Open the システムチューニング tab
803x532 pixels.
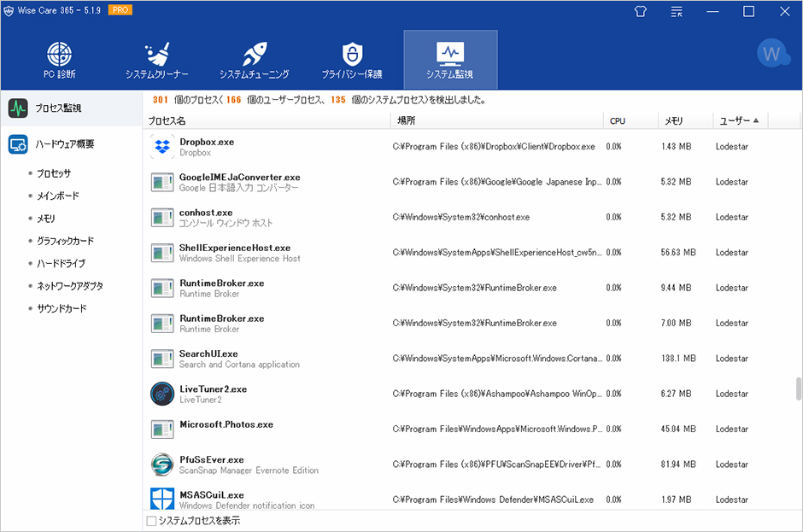click(x=254, y=60)
